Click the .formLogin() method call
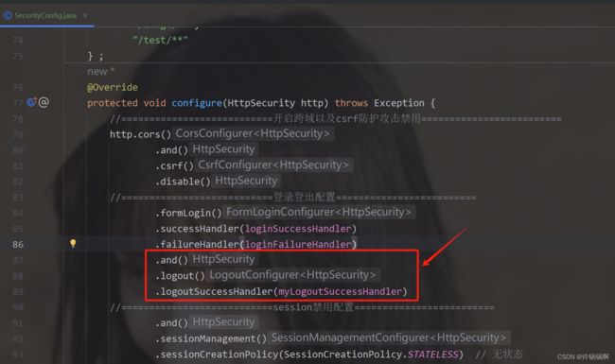The height and width of the screenshot is (364, 615). click(x=188, y=213)
